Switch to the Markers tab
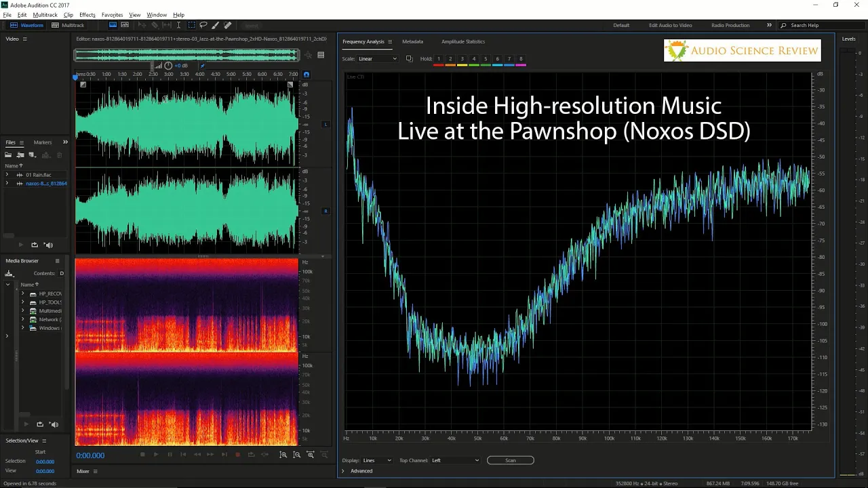The height and width of the screenshot is (488, 868). pos(43,142)
